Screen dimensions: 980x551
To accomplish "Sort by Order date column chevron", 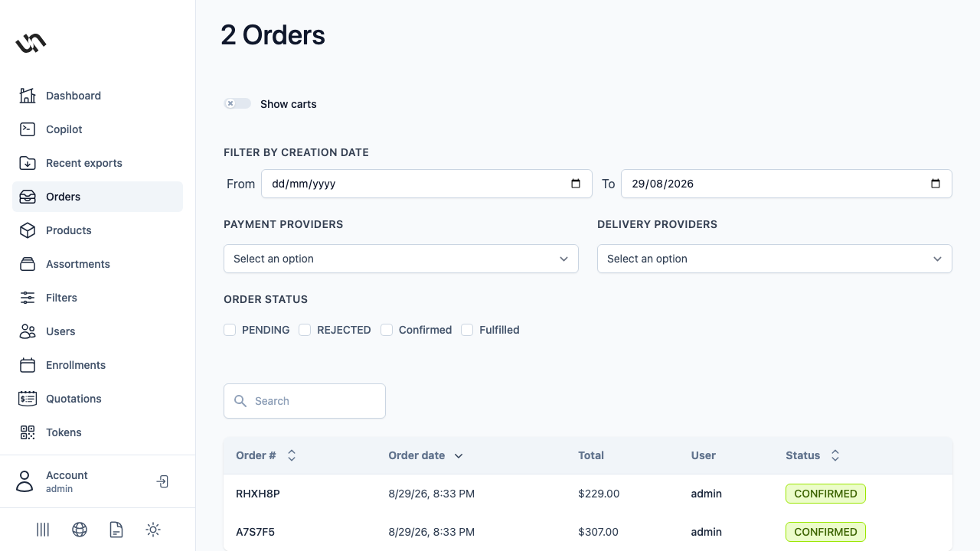I will tap(459, 455).
